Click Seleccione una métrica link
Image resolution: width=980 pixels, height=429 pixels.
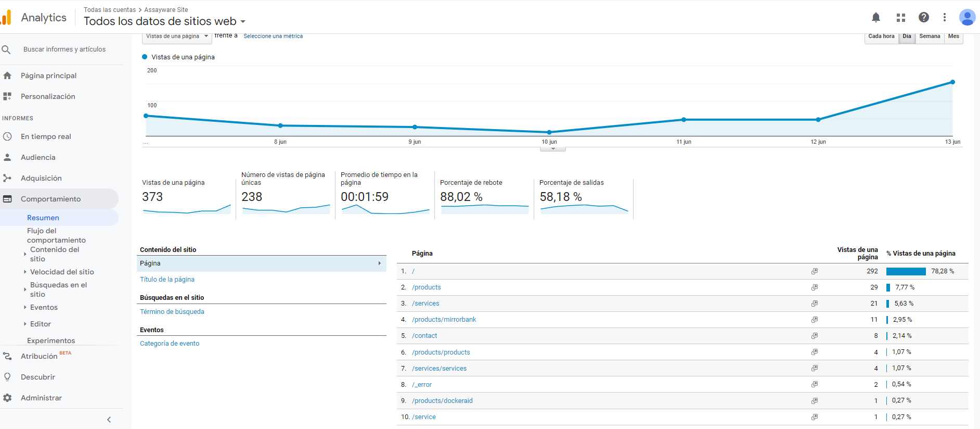pos(273,36)
